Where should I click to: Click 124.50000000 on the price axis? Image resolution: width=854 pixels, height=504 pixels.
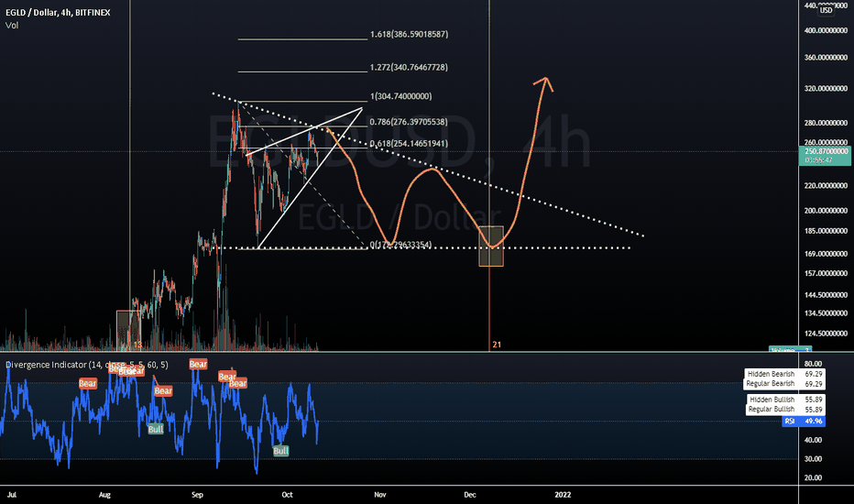pos(826,334)
